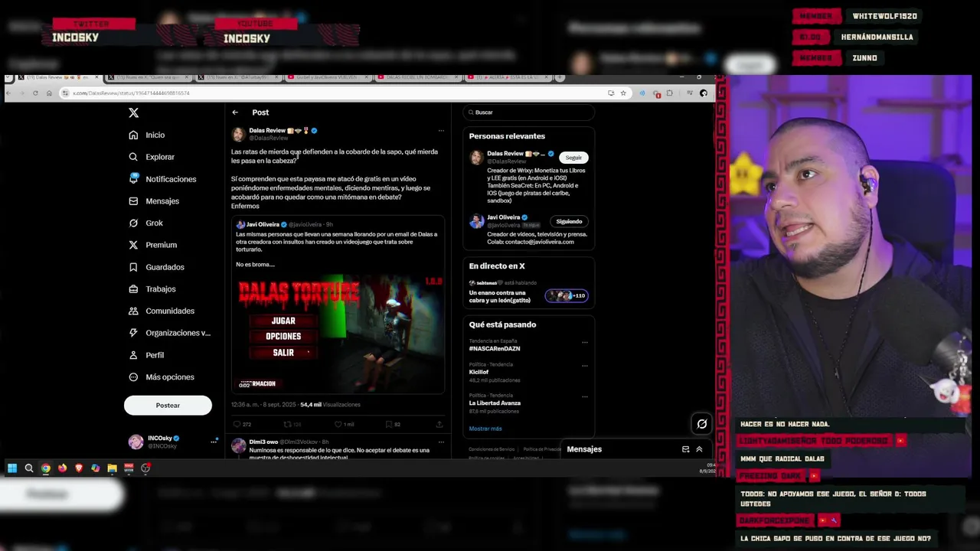Image resolution: width=980 pixels, height=551 pixels.
Task: Click the back arrow beside Post
Action: point(235,112)
